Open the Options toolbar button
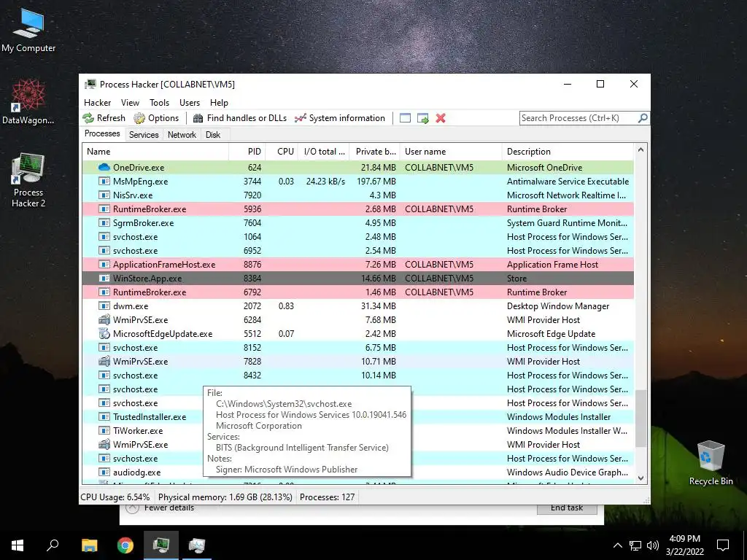 (156, 118)
